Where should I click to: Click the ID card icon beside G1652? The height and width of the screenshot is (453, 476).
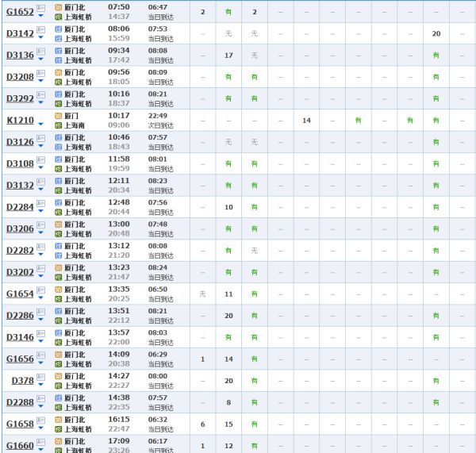(40, 9)
